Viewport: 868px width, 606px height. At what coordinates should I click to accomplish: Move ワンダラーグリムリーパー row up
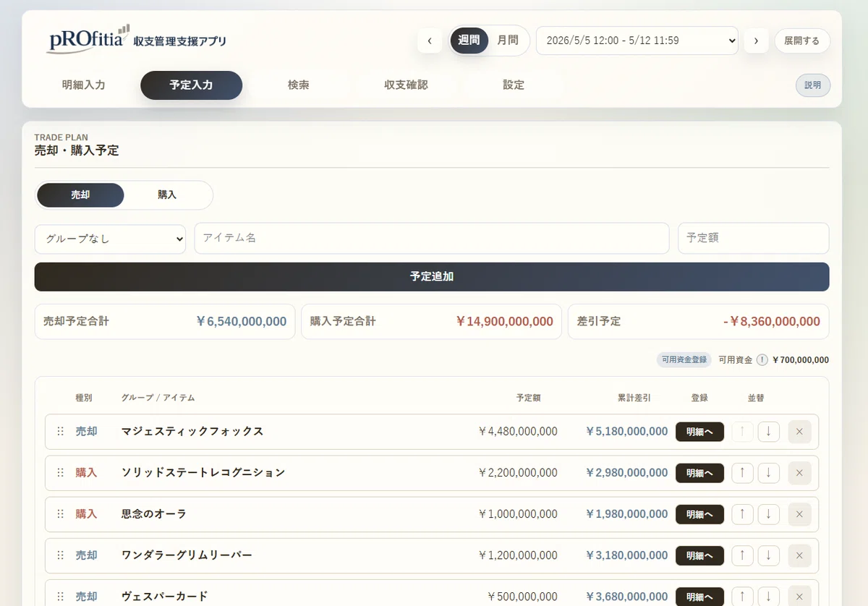tap(742, 555)
